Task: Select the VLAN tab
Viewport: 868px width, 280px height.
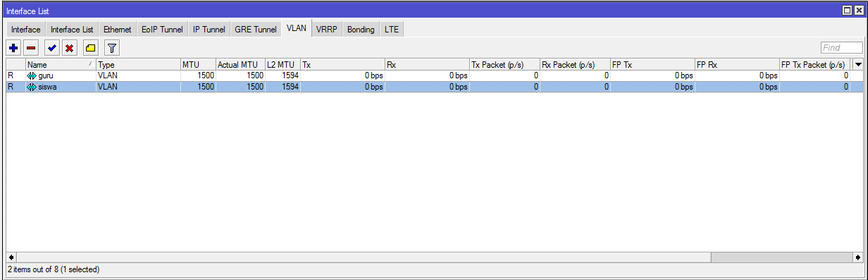Action: point(297,29)
